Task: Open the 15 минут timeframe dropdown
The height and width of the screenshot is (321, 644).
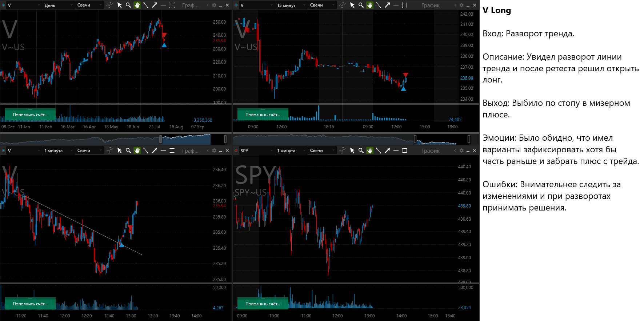Action: pos(291,5)
